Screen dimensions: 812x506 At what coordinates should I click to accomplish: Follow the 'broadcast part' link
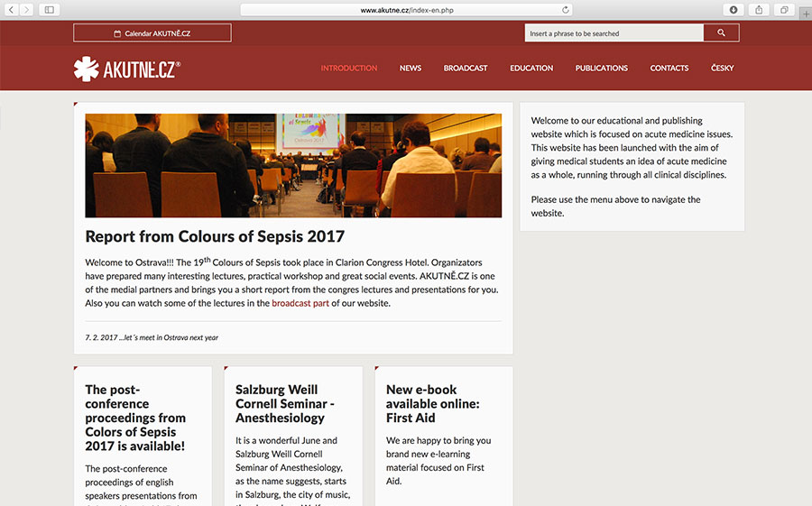tap(300, 303)
